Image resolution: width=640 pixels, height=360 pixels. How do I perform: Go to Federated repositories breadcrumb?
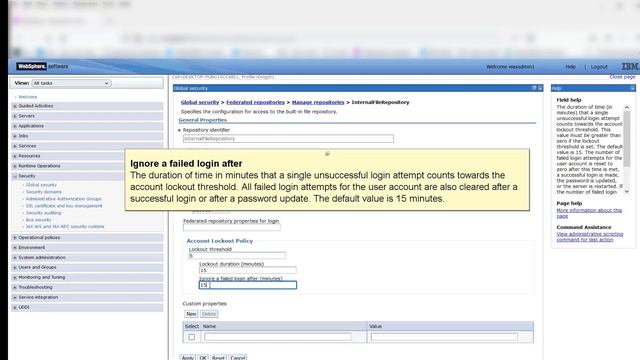(x=256, y=102)
